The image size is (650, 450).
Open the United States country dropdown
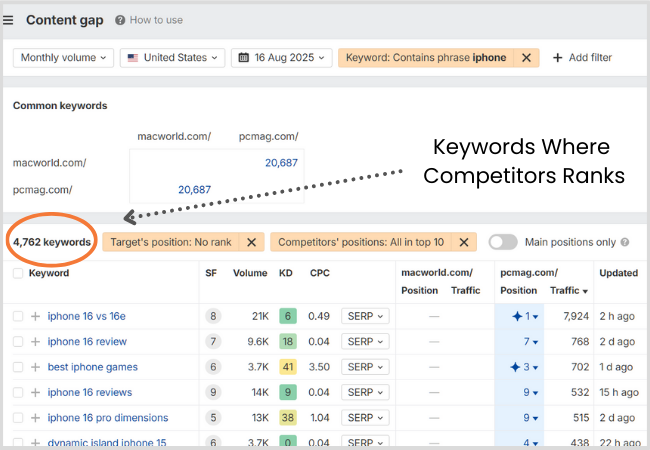172,58
